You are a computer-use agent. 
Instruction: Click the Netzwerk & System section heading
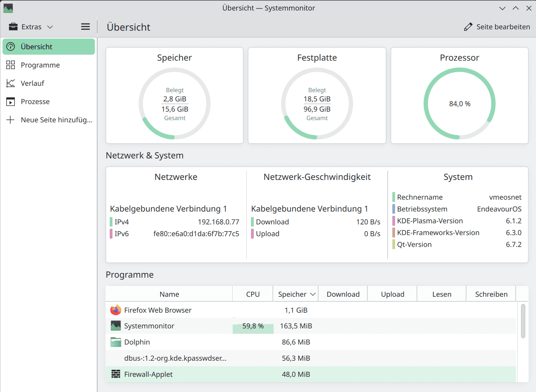coord(144,155)
